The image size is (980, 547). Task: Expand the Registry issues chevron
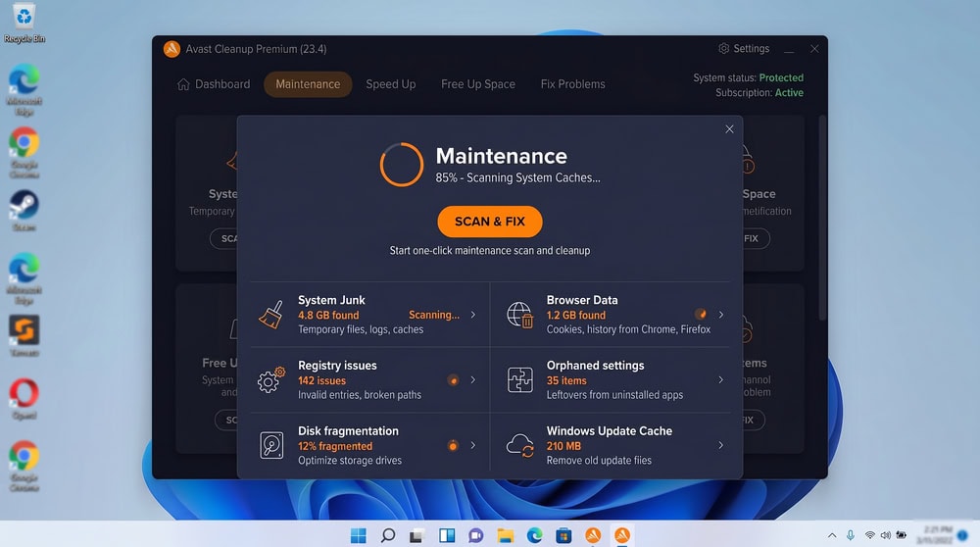[473, 379]
